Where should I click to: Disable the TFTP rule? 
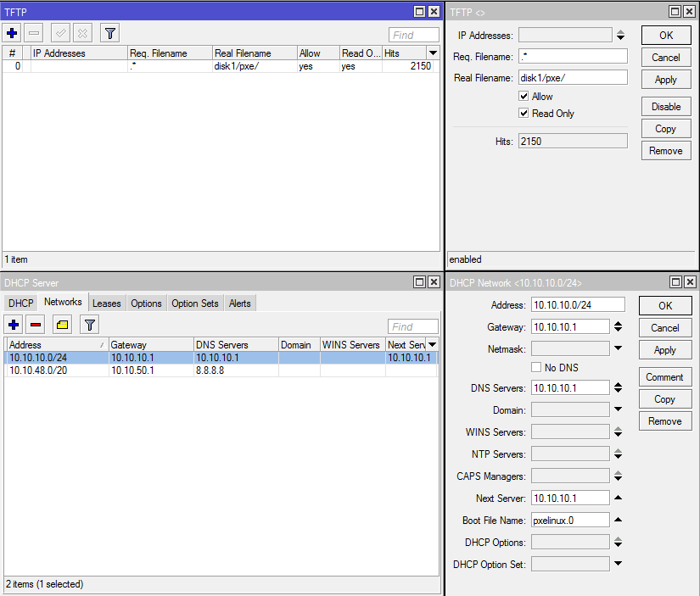coord(666,107)
